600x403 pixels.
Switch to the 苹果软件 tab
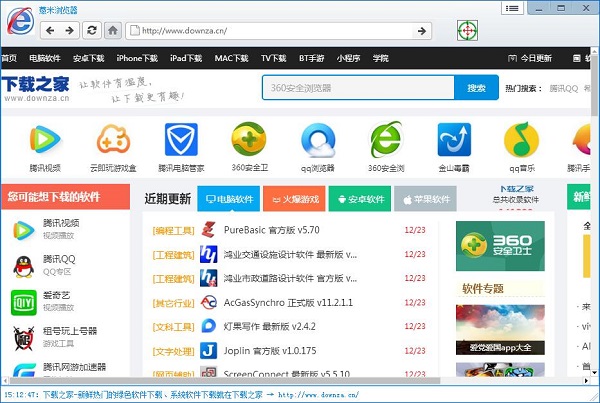425,199
